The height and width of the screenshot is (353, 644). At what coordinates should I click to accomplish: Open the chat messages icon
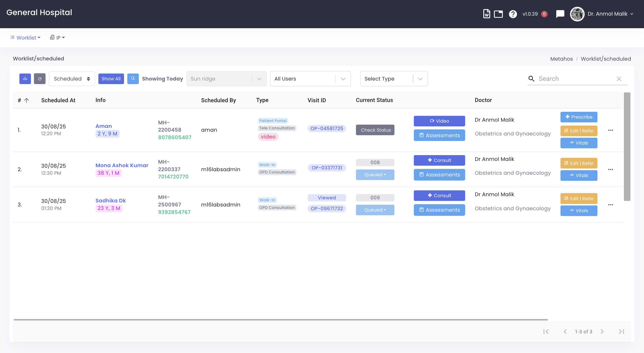tap(560, 14)
